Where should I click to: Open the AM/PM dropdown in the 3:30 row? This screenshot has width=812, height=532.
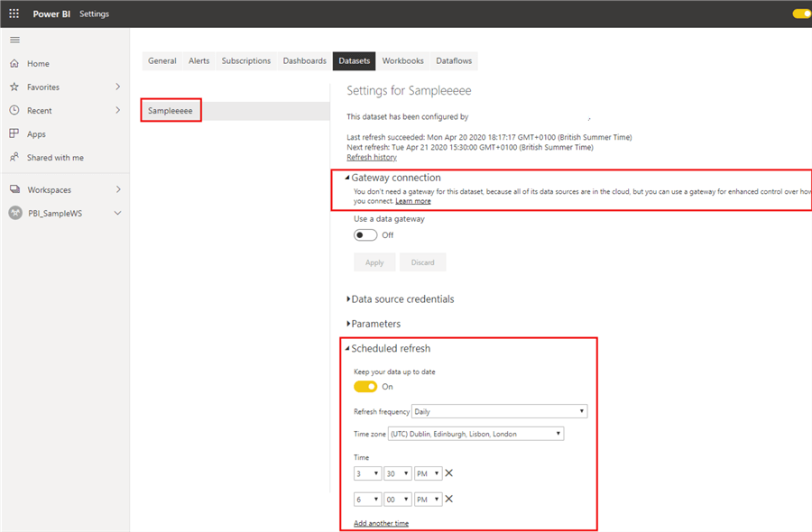pyautogui.click(x=429, y=473)
